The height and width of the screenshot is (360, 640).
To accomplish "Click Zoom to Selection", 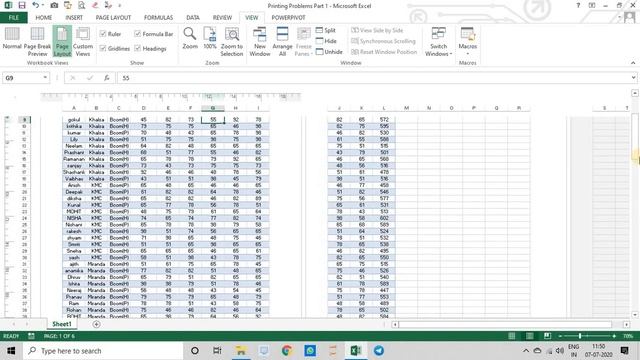I will (232, 42).
